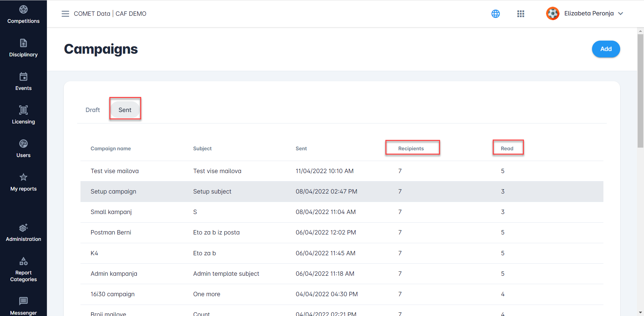Toggle the hamburger sidebar menu
This screenshot has height=316, width=644.
pyautogui.click(x=65, y=14)
